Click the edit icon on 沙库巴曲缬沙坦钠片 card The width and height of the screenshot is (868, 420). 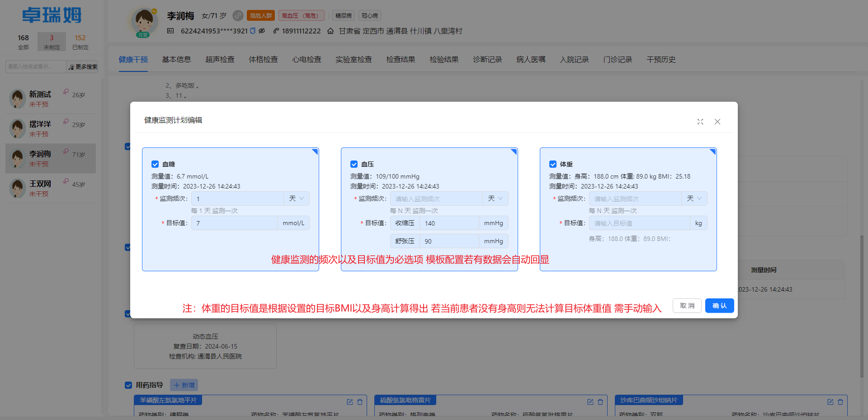pyautogui.click(x=830, y=402)
